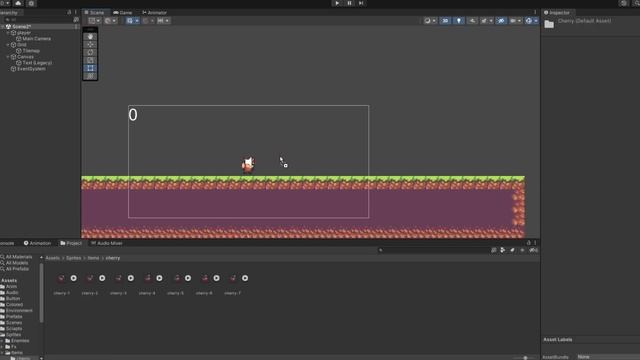
Task: Toggle the Hierarchy panel lock icon
Action: coord(69,13)
